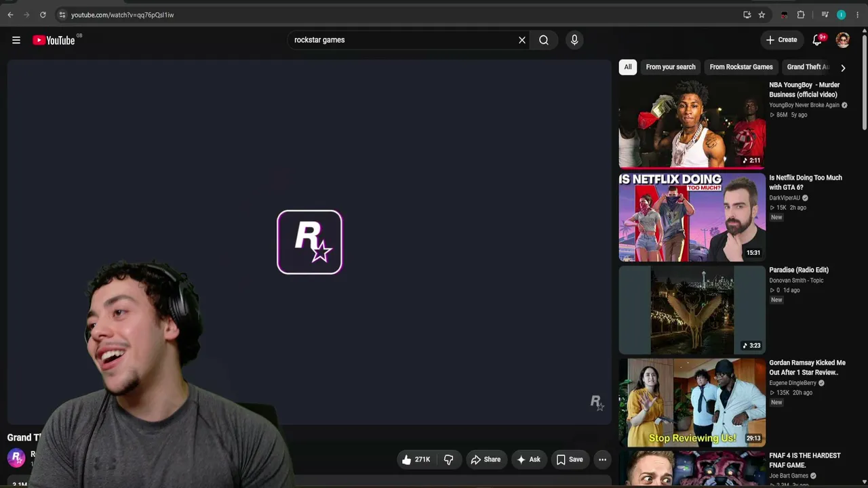Visit the Eugene DingleBerry channel
The width and height of the screenshot is (868, 488).
pos(793,383)
